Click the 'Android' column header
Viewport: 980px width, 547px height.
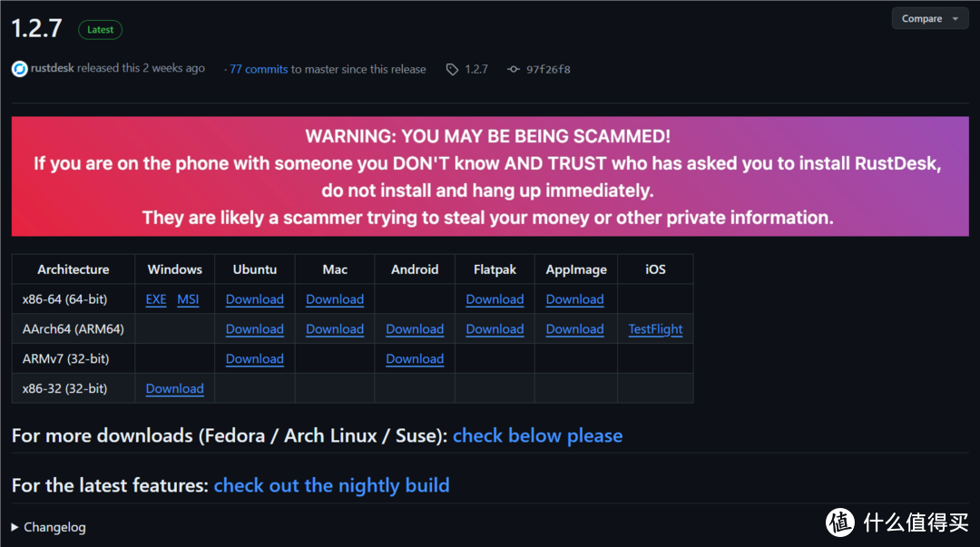415,269
